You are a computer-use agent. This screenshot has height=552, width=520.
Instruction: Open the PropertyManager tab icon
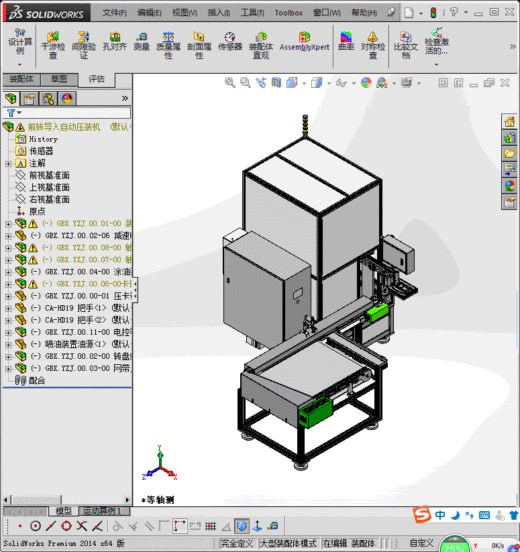[29, 99]
